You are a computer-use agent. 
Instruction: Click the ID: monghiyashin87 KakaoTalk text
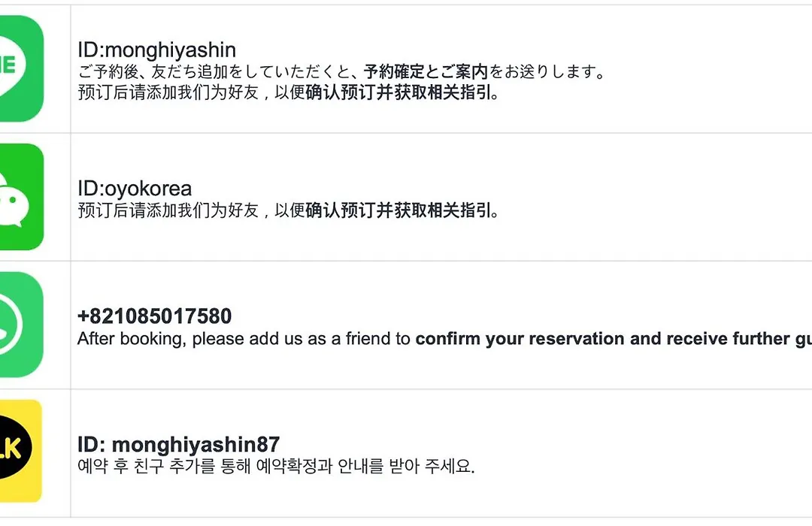pos(179,445)
